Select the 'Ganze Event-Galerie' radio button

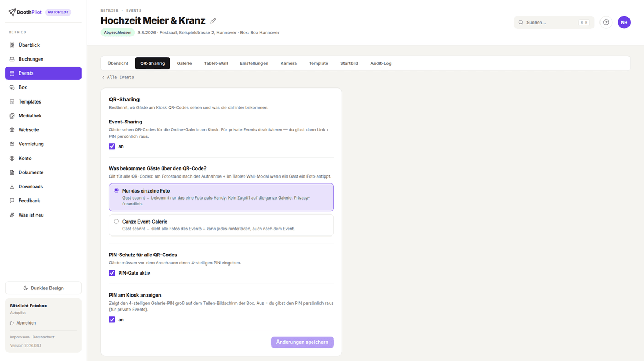point(116,221)
